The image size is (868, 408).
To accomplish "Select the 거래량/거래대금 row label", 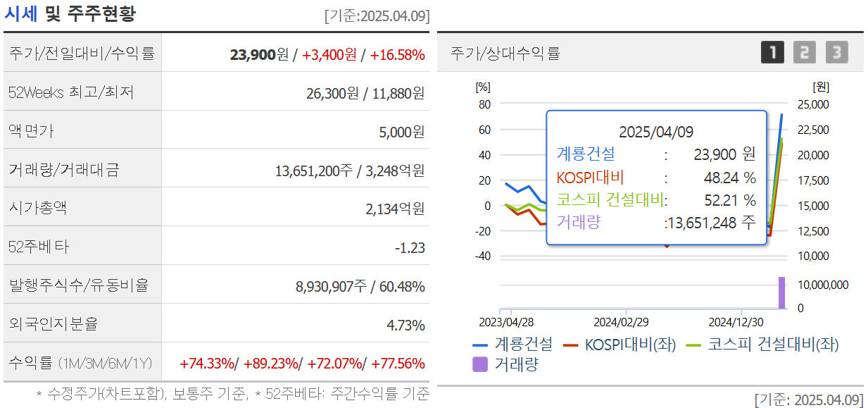I will tap(64, 169).
